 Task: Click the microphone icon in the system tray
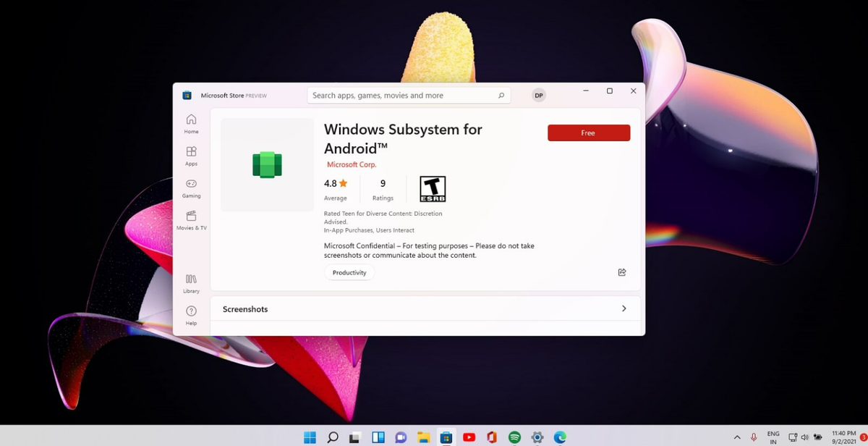pyautogui.click(x=754, y=437)
